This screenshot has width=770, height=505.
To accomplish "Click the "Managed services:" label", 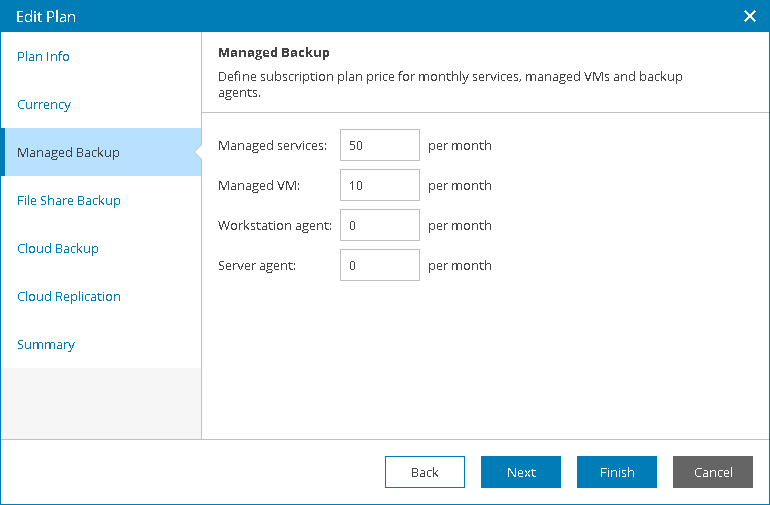I will (x=272, y=145).
